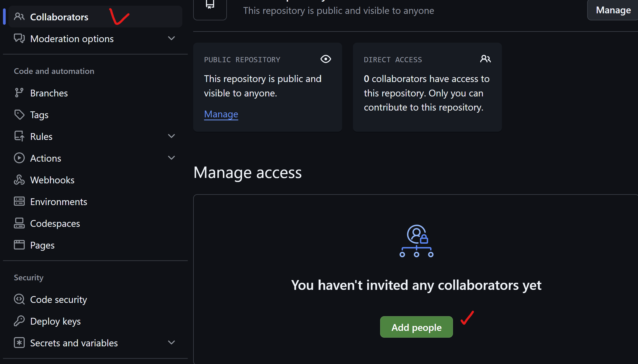The height and width of the screenshot is (364, 638).
Task: Click the Code security shield-search icon
Action: pos(19,299)
